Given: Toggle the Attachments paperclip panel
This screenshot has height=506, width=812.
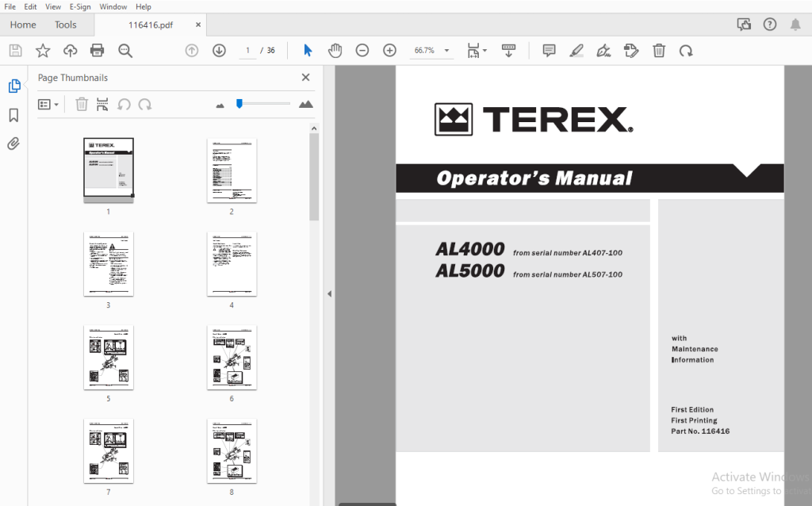Looking at the screenshot, I should 13,144.
